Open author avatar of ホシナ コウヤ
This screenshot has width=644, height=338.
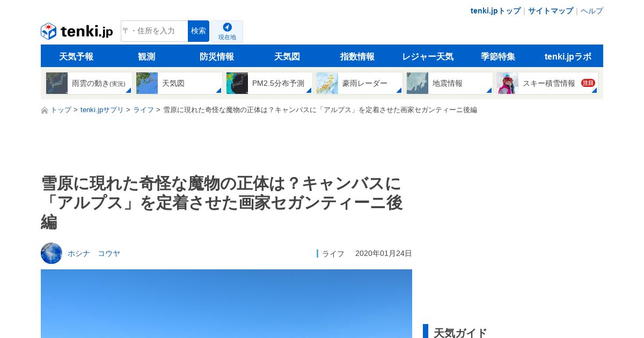pos(52,253)
